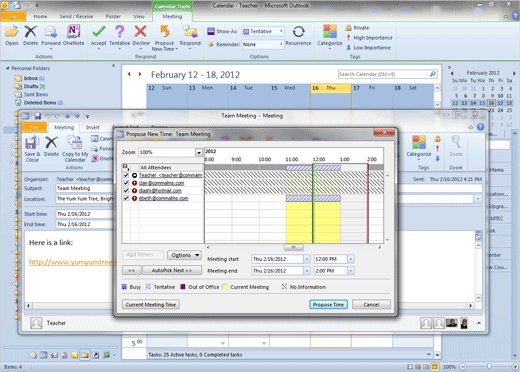Viewport: 520px width, 372px height.
Task: Delete meeting using main ribbon Delete icon
Action: (30, 36)
